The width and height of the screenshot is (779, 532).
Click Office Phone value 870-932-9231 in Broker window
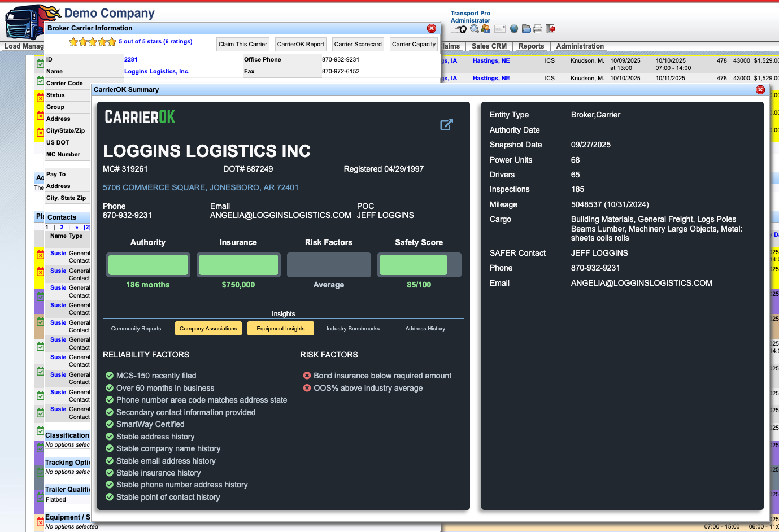(x=341, y=59)
